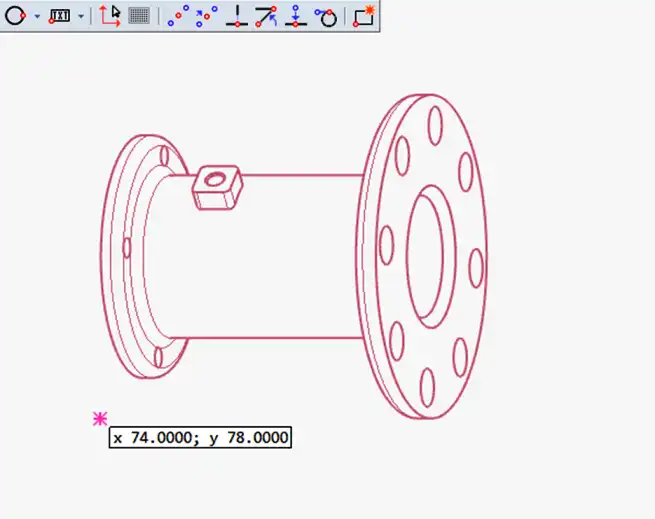Viewport: 655px width, 519px height.
Task: Click the red axis with cursor icon
Action: tap(110, 16)
